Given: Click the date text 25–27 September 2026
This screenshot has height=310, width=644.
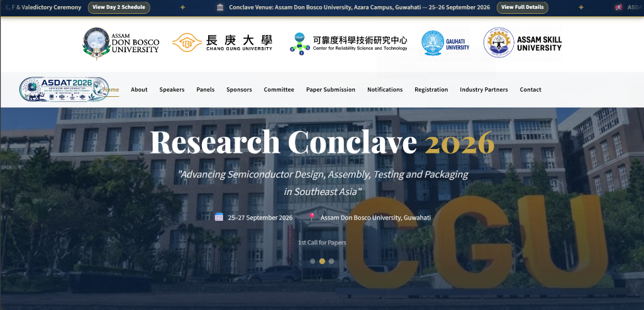Looking at the screenshot, I should pos(260,218).
